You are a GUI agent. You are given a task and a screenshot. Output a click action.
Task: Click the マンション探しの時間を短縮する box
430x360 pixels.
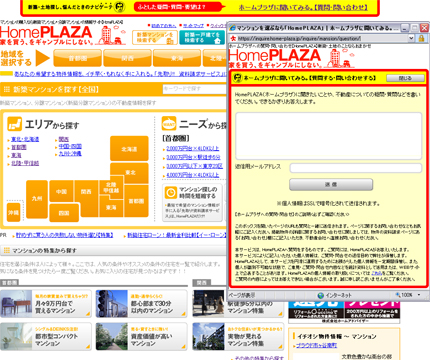click(x=192, y=203)
